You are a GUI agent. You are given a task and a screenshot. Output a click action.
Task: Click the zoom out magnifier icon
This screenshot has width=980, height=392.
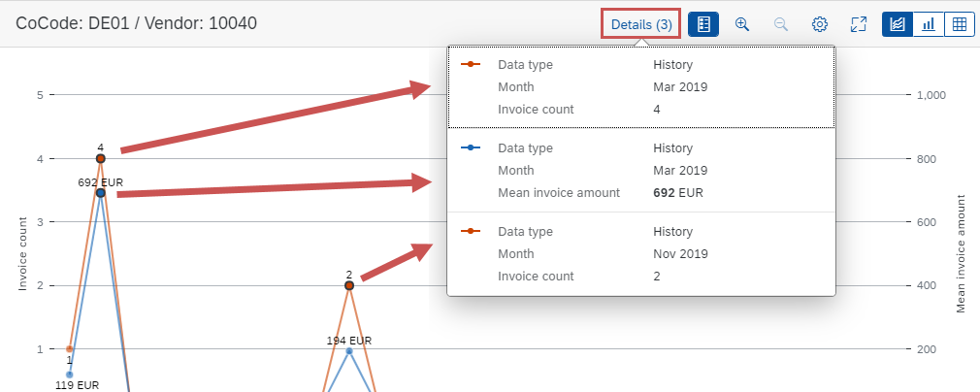pos(781,24)
